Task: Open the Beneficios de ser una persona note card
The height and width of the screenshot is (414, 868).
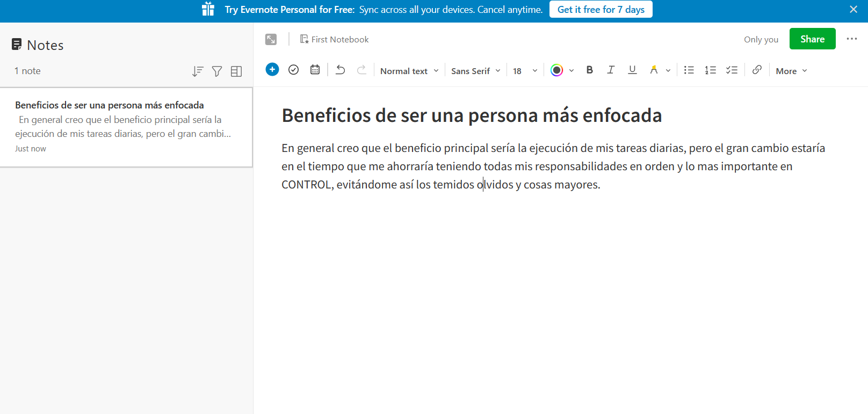Action: coord(126,127)
